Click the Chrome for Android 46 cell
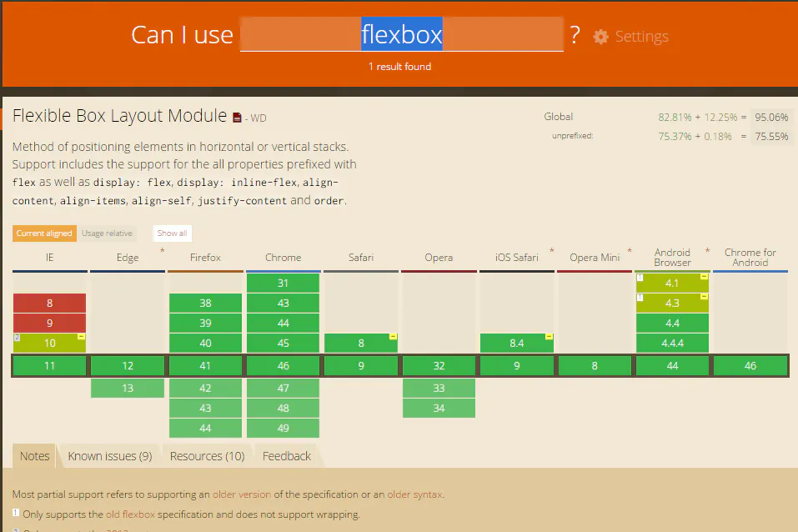Viewport: 798px width, 532px height. (750, 365)
